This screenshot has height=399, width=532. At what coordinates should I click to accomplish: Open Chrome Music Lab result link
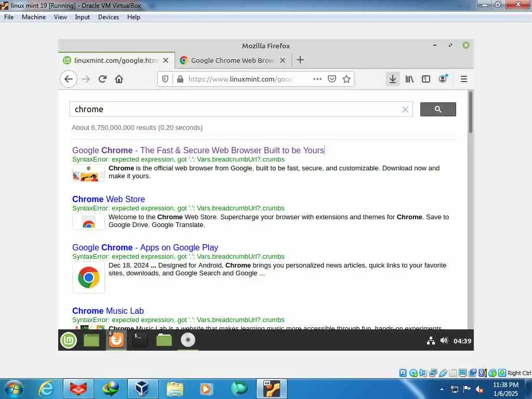point(108,311)
